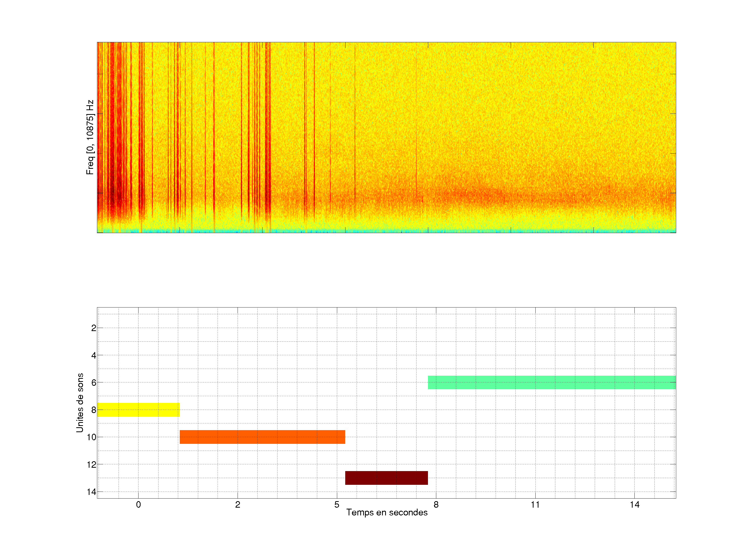Click the y-axis tick label 10
The width and height of the screenshot is (747, 560).
(x=91, y=437)
